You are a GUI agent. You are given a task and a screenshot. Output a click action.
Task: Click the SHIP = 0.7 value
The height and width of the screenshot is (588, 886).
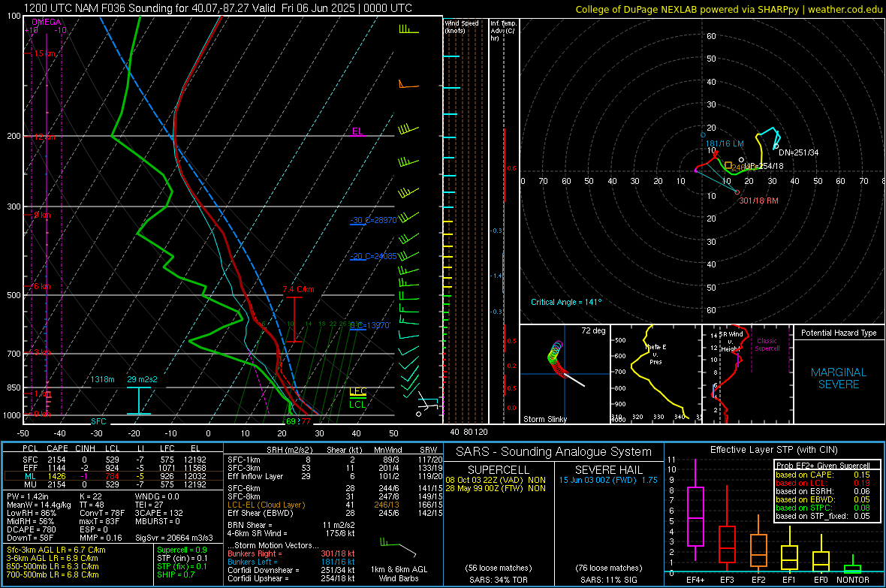pyautogui.click(x=176, y=575)
